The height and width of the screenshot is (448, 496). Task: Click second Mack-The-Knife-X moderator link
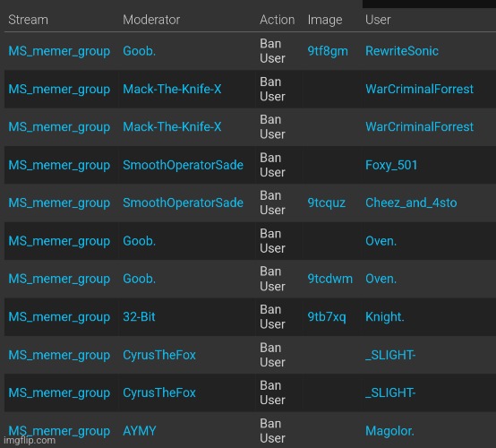coord(172,127)
